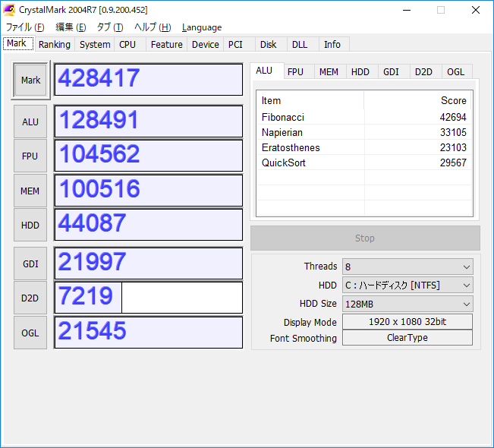Select the ALU results tab
Screen dimensions: 494x448
click(266, 71)
